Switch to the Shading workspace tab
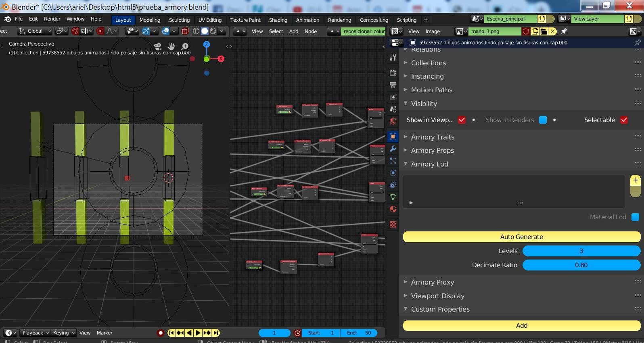The width and height of the screenshot is (644, 343). click(x=278, y=20)
